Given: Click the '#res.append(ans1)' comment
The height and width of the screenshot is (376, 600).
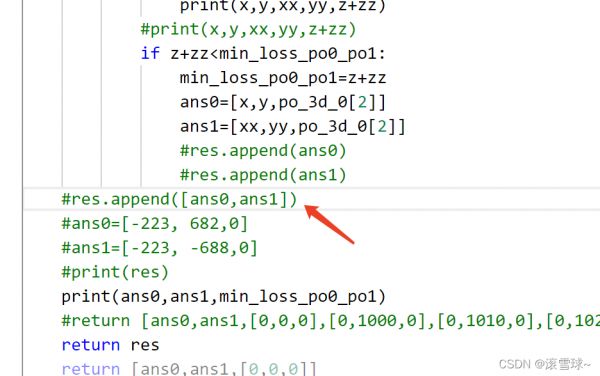Looking at the screenshot, I should click(263, 175).
